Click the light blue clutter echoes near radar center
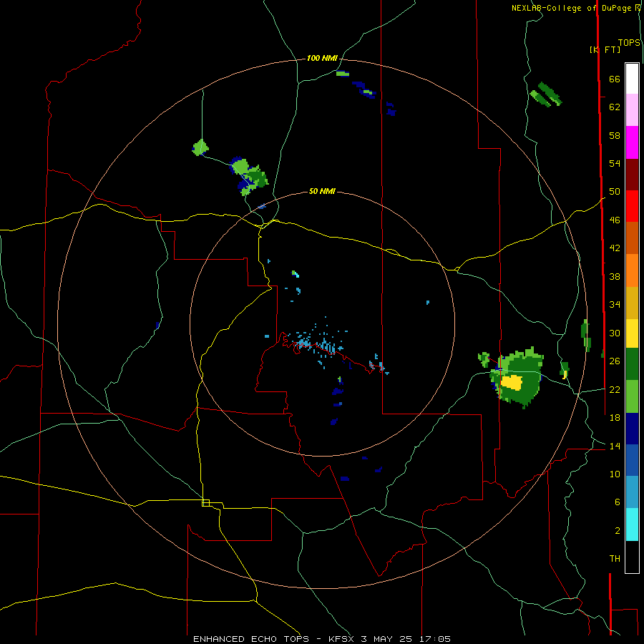The height and width of the screenshot is (644, 644). (x=316, y=344)
